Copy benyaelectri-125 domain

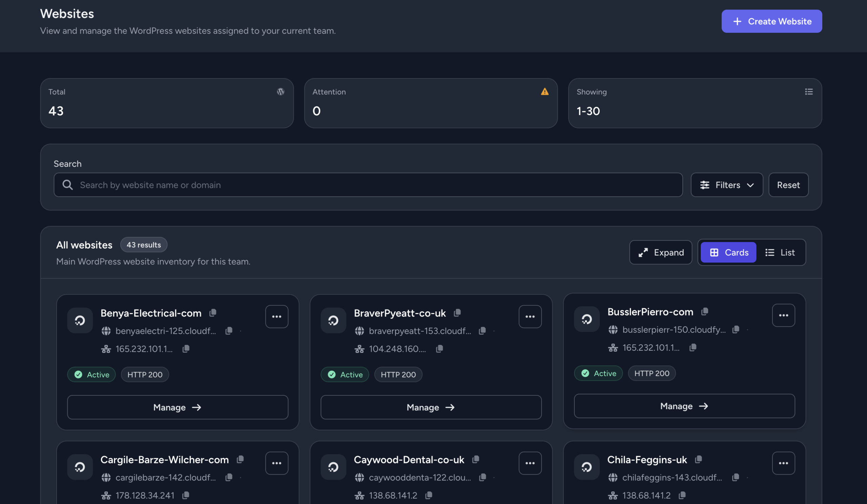click(229, 330)
